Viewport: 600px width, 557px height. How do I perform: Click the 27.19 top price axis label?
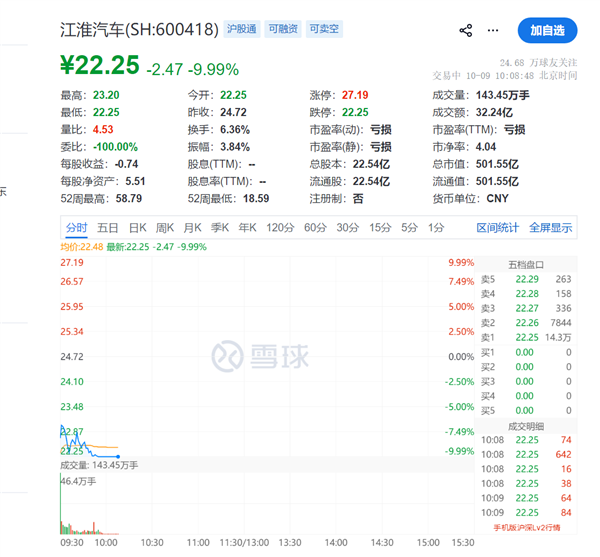(72, 262)
